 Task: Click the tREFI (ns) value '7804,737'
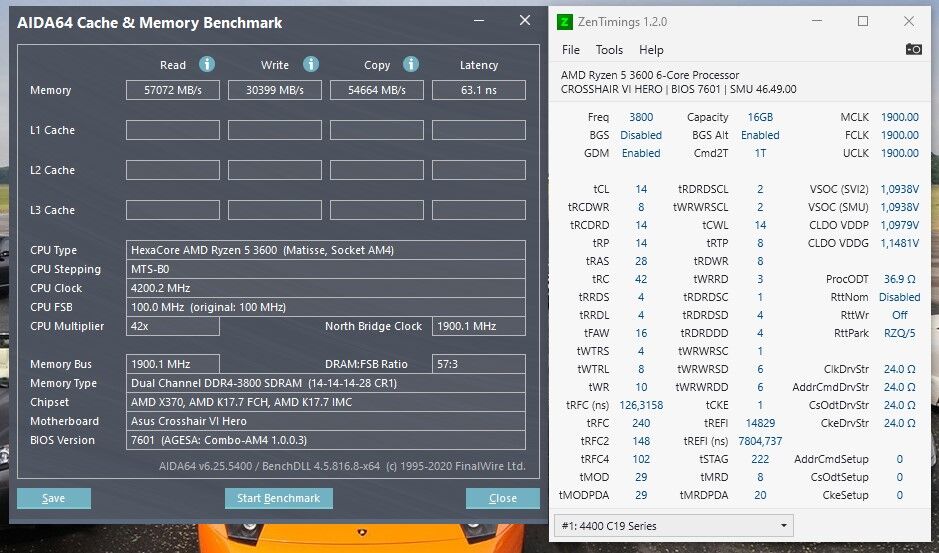[x=760, y=441]
